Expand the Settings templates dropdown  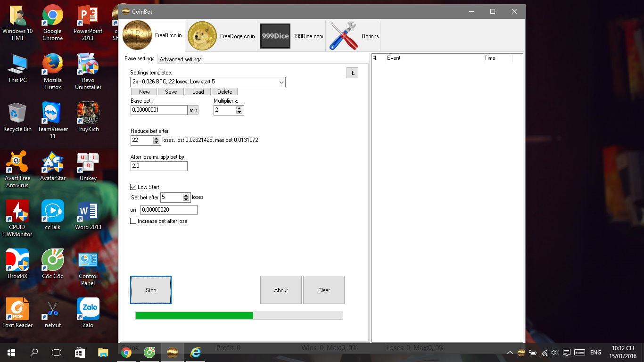[281, 82]
